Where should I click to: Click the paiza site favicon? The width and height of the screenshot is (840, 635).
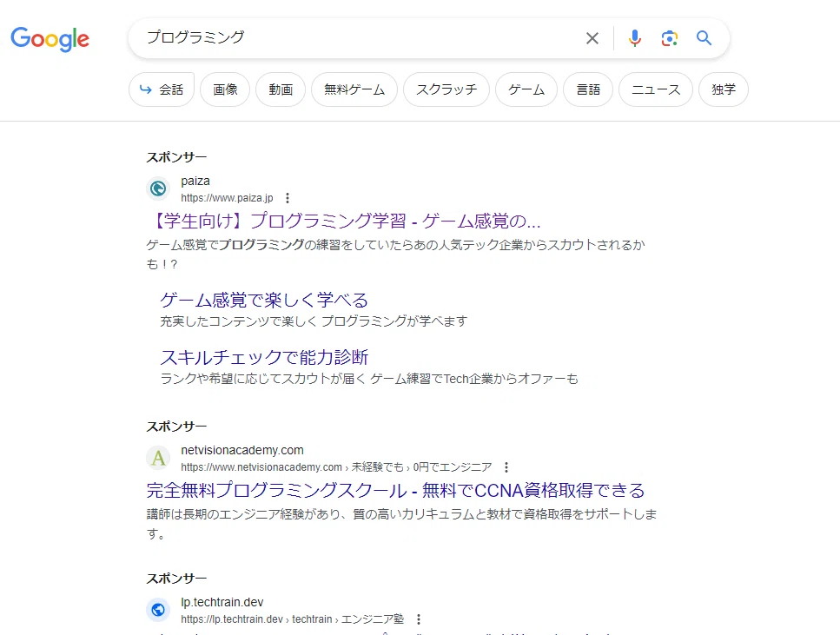click(x=158, y=189)
